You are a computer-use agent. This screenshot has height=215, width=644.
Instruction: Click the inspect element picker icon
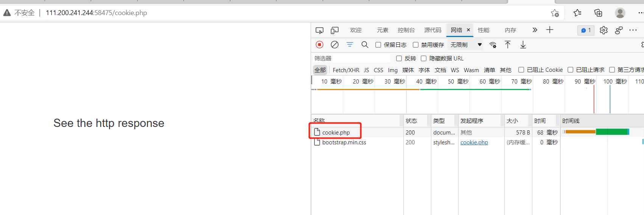point(319,30)
